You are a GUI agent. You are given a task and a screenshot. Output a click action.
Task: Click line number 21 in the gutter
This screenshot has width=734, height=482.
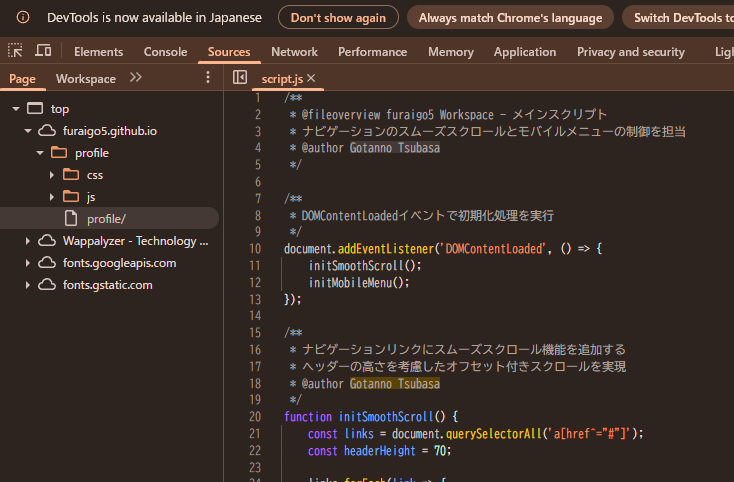255,433
